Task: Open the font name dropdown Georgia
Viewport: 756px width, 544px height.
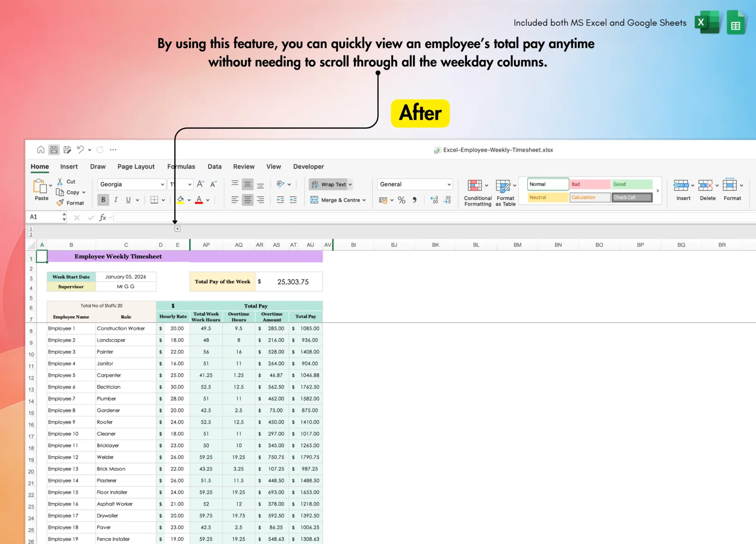Action: pos(162,184)
